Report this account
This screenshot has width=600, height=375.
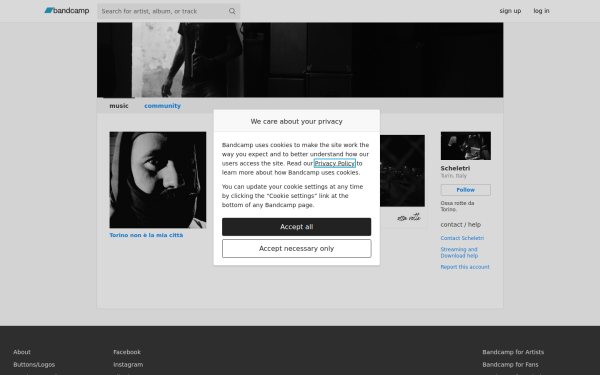tap(465, 267)
